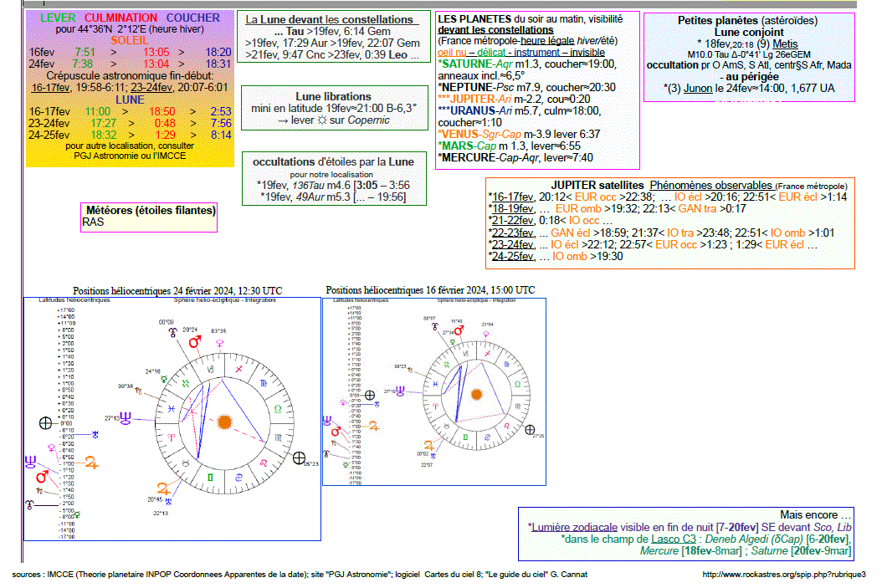Click the Sun at center of 24 février wheel
Image resolution: width=882 pixels, height=588 pixels.
[x=224, y=422]
